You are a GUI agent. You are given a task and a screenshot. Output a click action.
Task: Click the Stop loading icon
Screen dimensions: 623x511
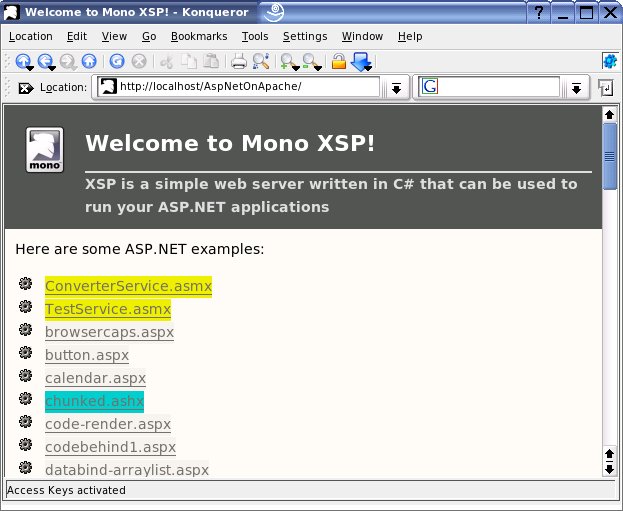tap(139, 61)
